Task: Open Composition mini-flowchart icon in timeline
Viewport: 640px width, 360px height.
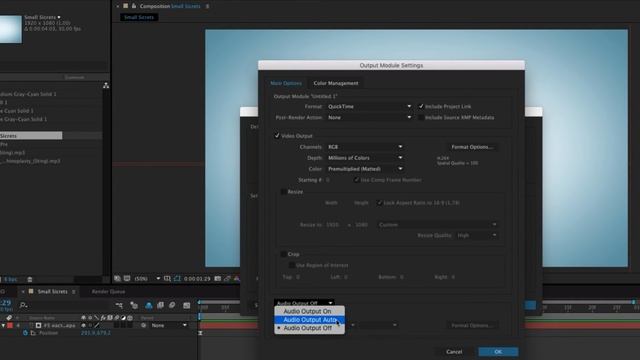Action: (x=119, y=305)
